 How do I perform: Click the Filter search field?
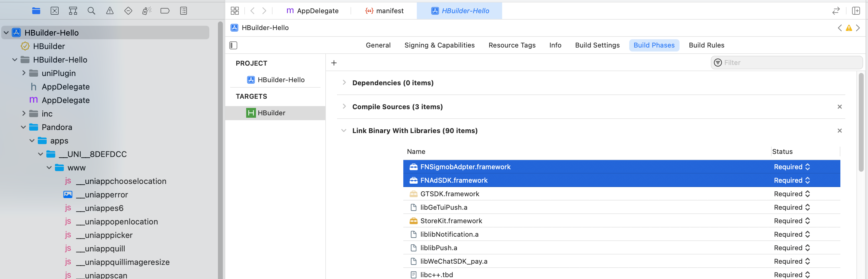[787, 63]
